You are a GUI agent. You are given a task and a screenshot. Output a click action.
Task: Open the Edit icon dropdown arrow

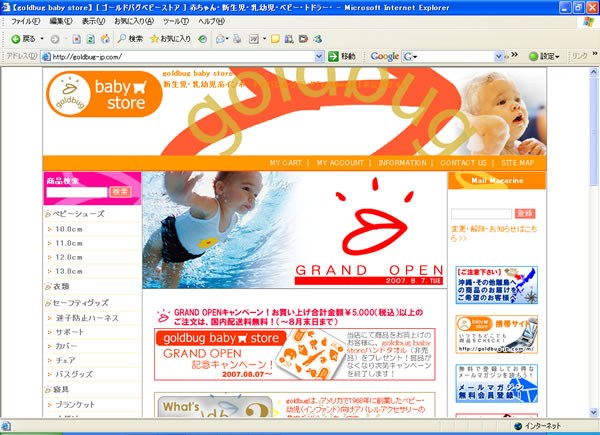(x=264, y=39)
